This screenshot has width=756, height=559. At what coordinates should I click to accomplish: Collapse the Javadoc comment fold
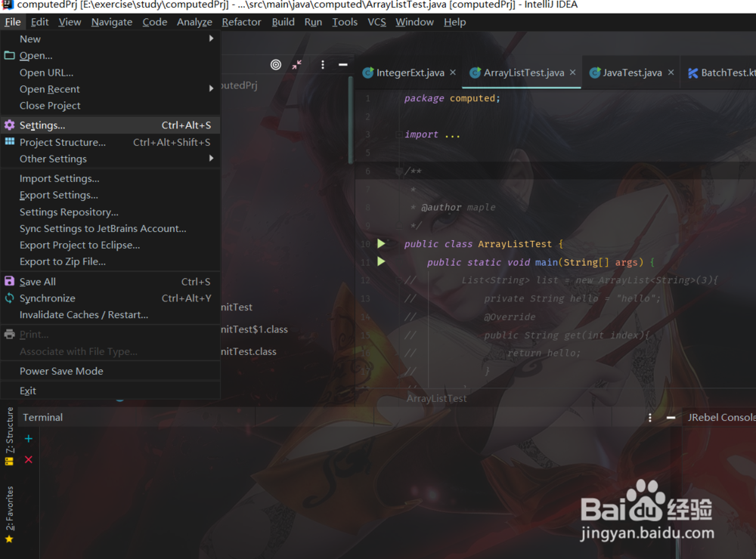398,171
